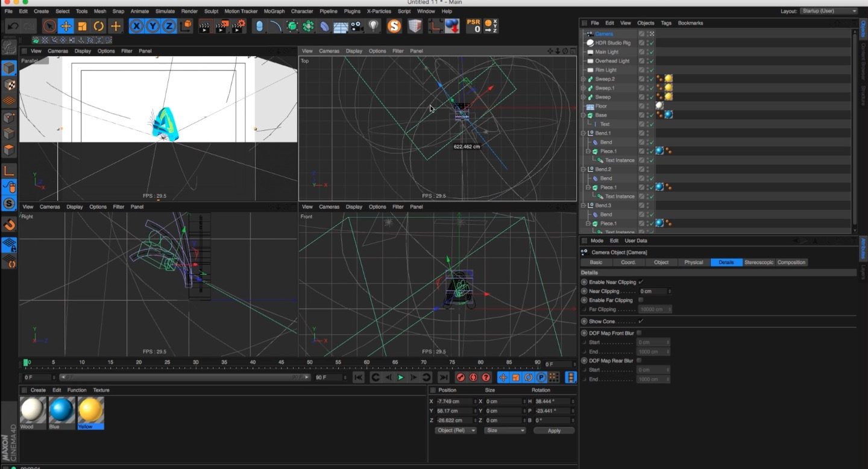Click the Coordinate System cube icon
The width and height of the screenshot is (868, 469).
click(186, 26)
